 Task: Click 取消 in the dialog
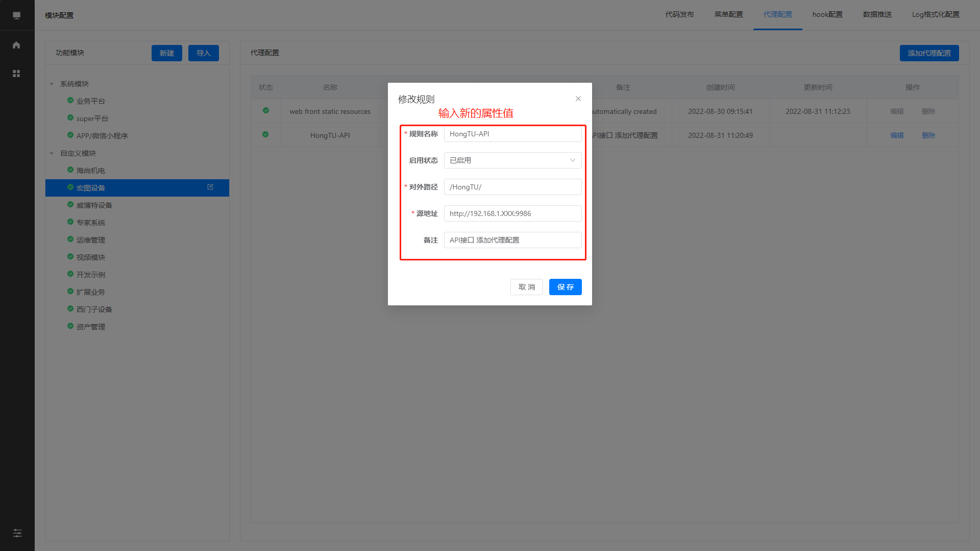pyautogui.click(x=527, y=287)
